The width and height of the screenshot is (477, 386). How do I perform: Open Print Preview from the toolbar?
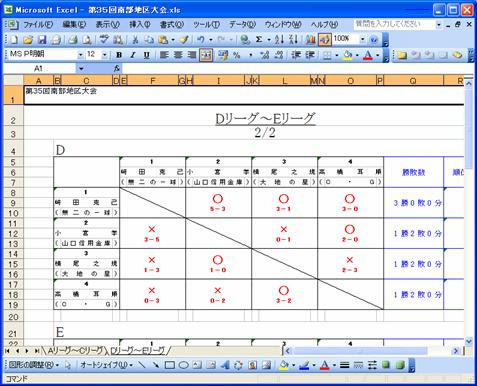(87, 40)
